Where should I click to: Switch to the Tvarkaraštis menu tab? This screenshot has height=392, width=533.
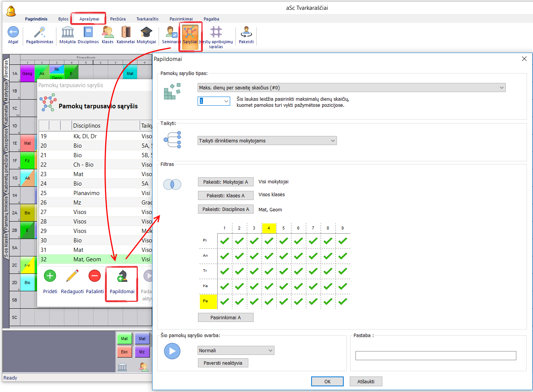point(147,19)
